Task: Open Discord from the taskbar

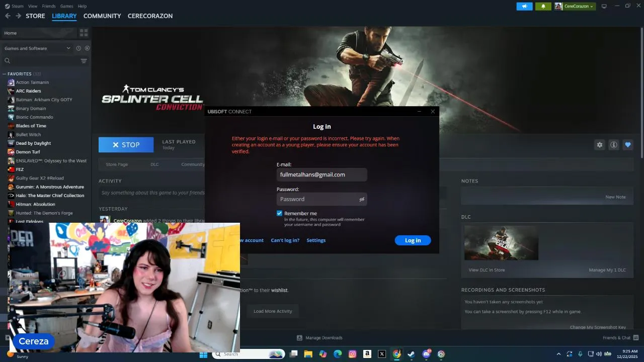Action: pos(426,354)
